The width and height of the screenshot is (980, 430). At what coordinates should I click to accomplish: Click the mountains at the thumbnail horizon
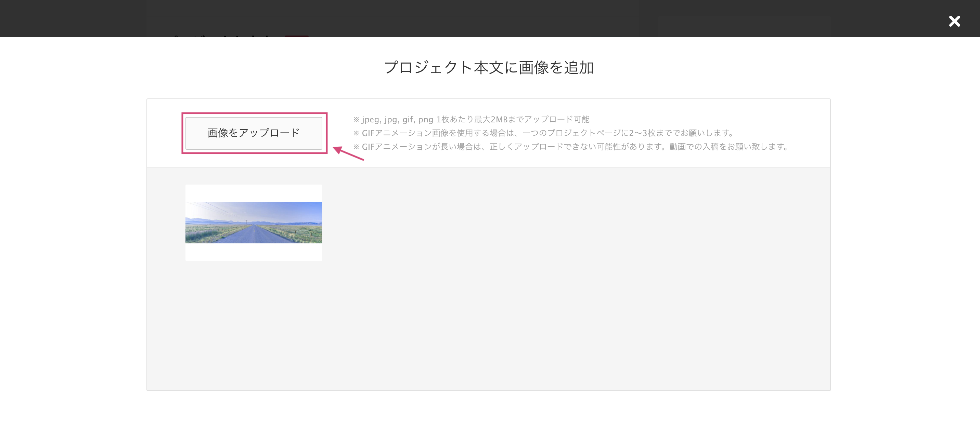[x=205, y=220]
